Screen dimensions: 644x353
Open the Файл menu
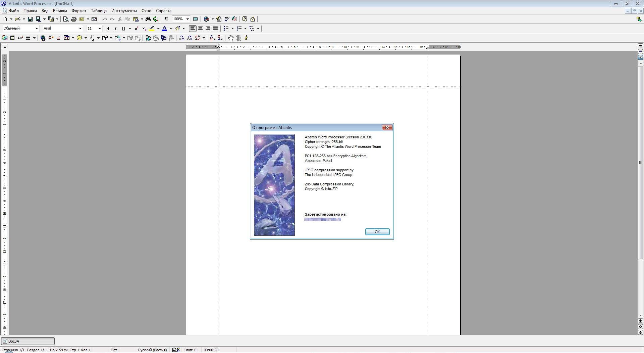click(14, 11)
